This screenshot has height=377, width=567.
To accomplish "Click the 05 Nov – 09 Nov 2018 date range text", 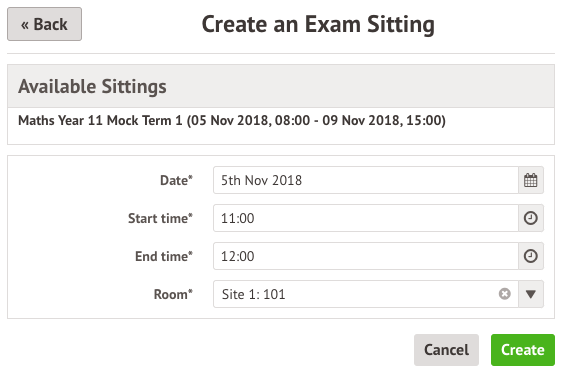I will point(316,120).
